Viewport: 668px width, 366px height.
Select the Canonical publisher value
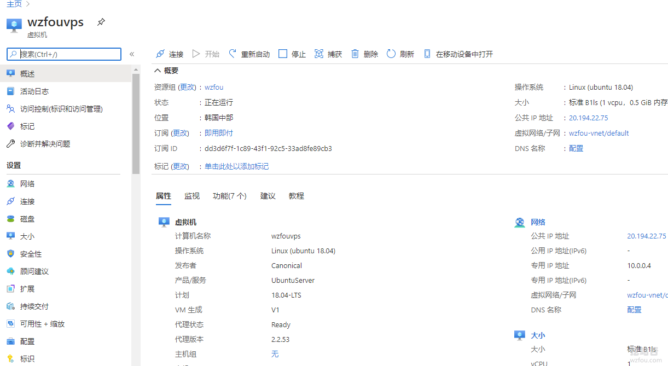[x=286, y=265]
